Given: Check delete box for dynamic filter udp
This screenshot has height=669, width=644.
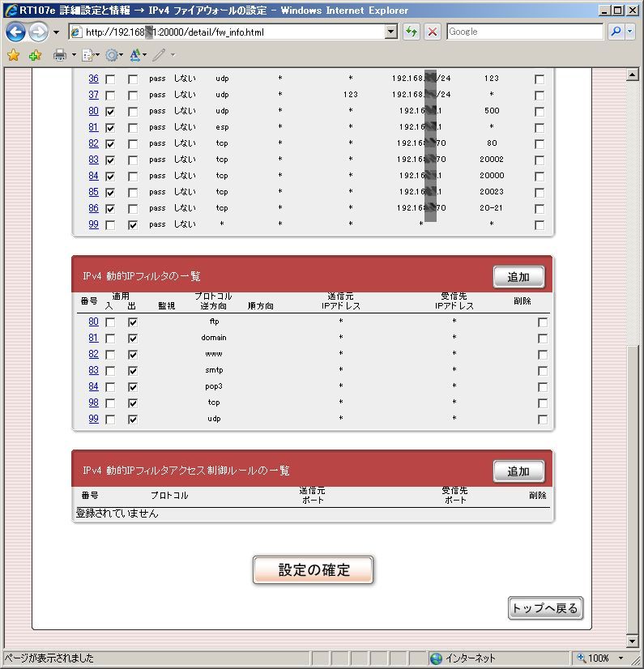Looking at the screenshot, I should [x=543, y=420].
